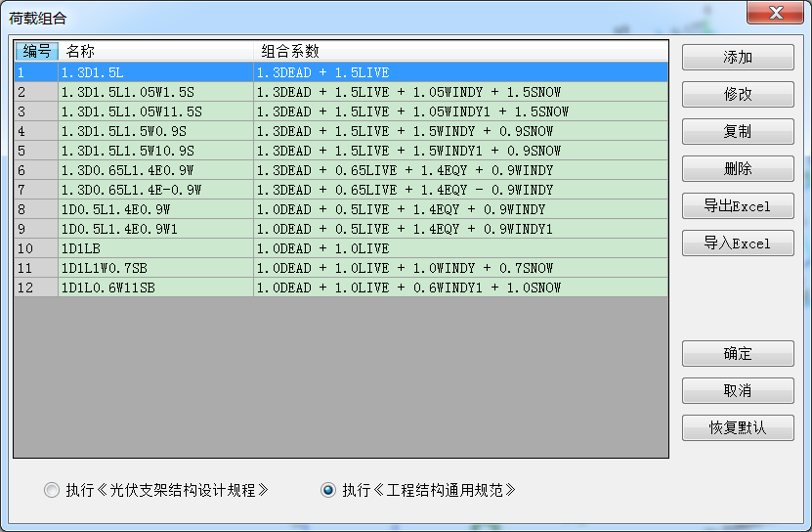Click the 名称 column header

tap(156, 52)
